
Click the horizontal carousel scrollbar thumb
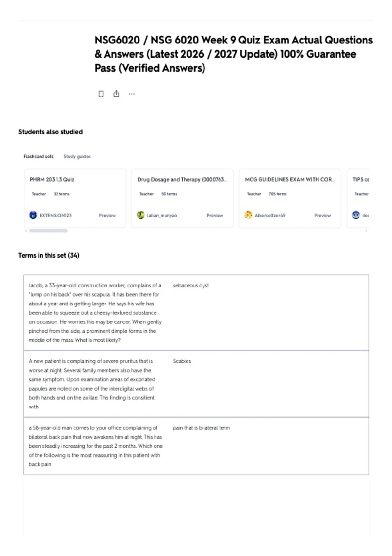[48, 231]
